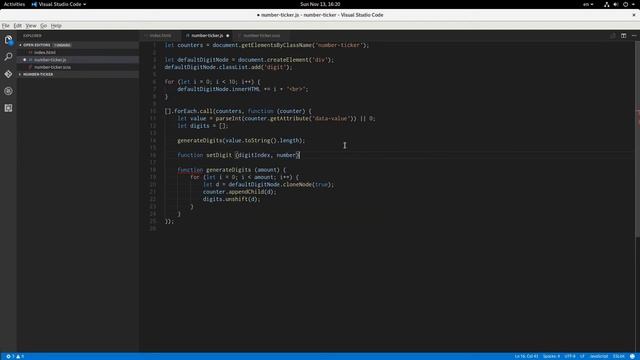Image resolution: width=640 pixels, height=360 pixels.
Task: Open the power icon in system tray
Action: click(x=625, y=4)
